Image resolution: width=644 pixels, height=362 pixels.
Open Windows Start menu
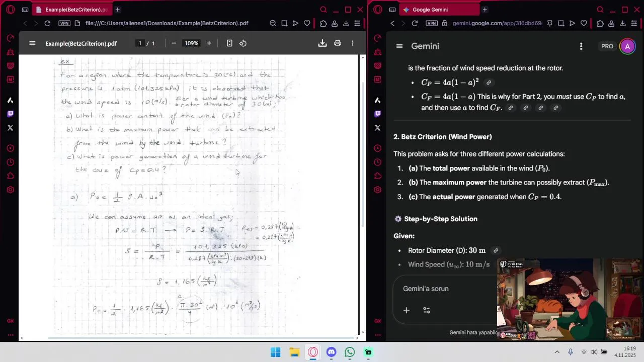[276, 352]
